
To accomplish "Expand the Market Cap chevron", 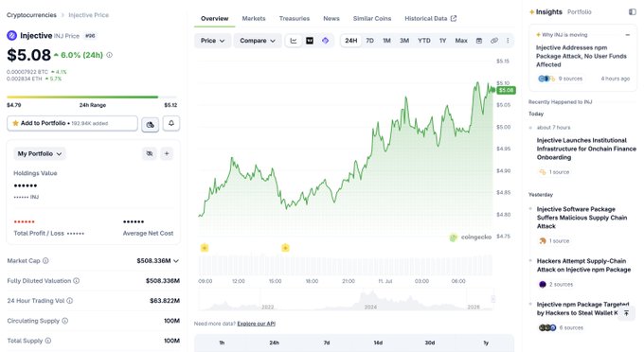I will pyautogui.click(x=176, y=261).
